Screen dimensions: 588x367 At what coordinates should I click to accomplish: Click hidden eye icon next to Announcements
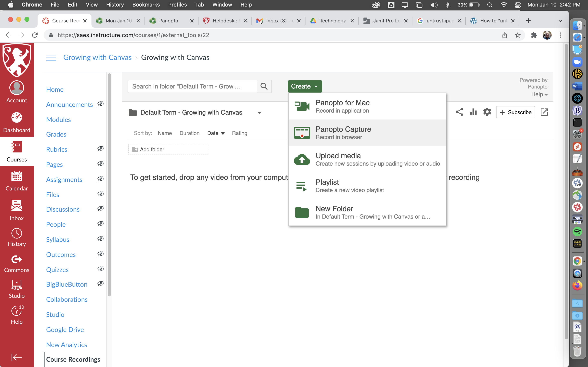click(x=101, y=104)
